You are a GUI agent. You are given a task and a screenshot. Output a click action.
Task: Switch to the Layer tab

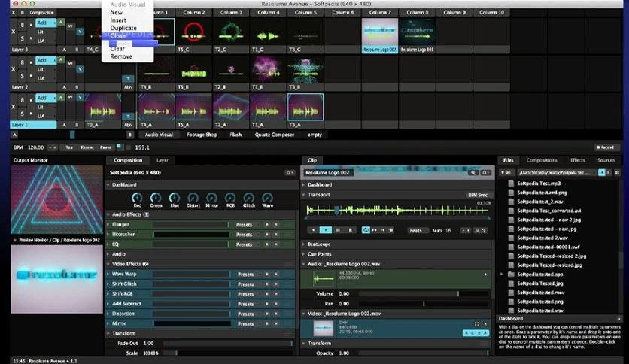162,160
